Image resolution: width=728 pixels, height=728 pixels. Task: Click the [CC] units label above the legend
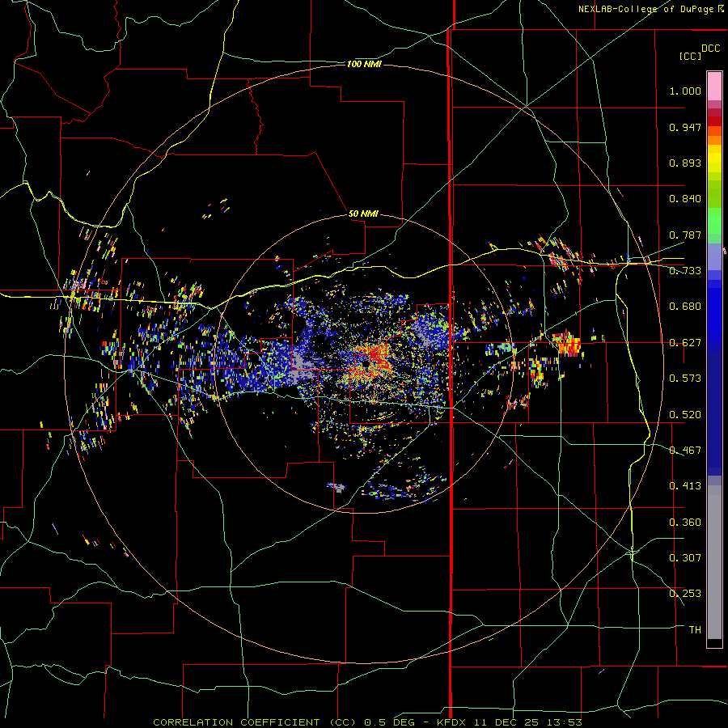[x=690, y=56]
